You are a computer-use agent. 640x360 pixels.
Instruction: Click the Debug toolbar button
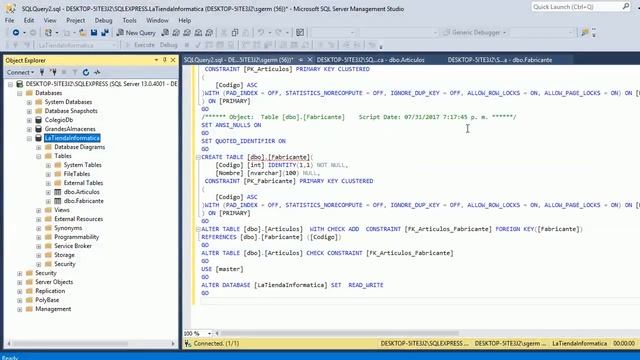point(168,45)
